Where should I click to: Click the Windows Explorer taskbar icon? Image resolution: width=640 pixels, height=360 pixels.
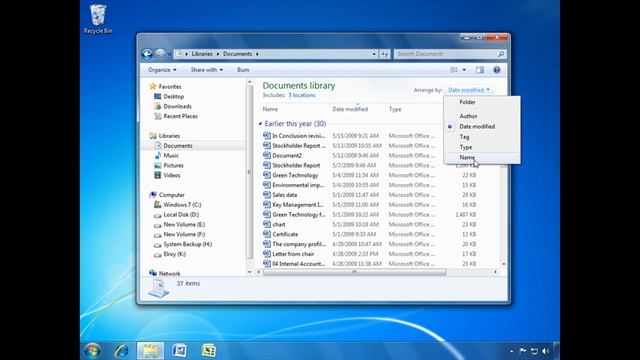click(150, 351)
